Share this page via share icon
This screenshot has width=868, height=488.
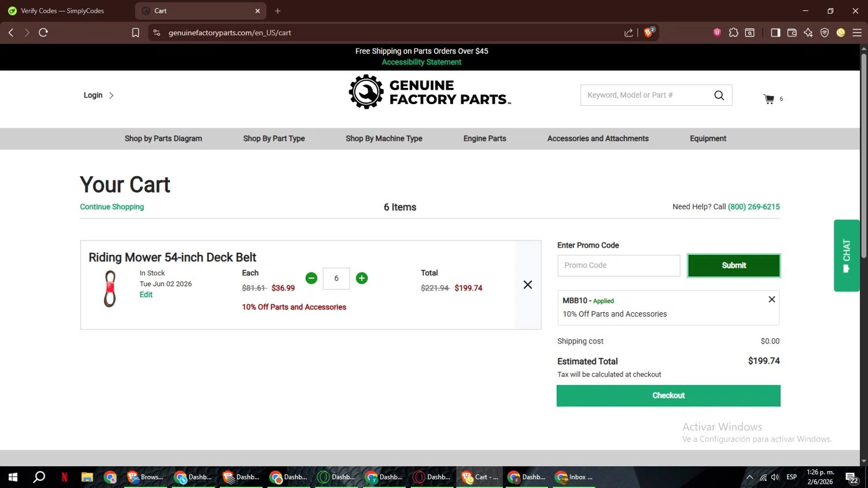[x=628, y=32]
